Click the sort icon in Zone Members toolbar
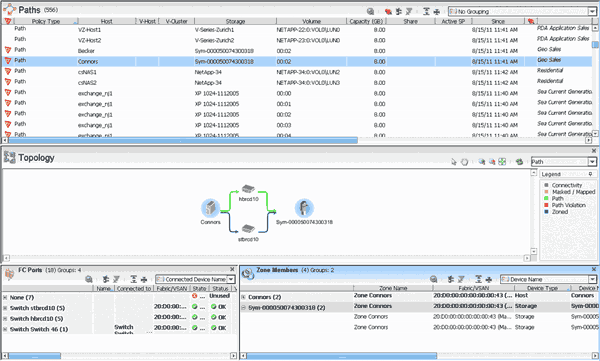Screen dimensions: 600x361 tap(451, 279)
